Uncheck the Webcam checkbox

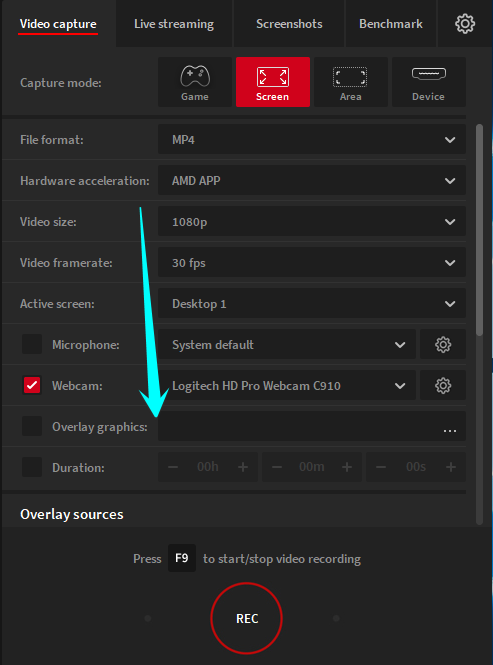32,385
